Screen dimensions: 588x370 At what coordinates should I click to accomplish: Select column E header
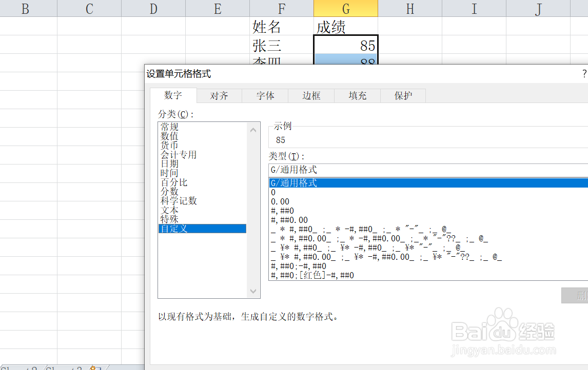point(218,8)
